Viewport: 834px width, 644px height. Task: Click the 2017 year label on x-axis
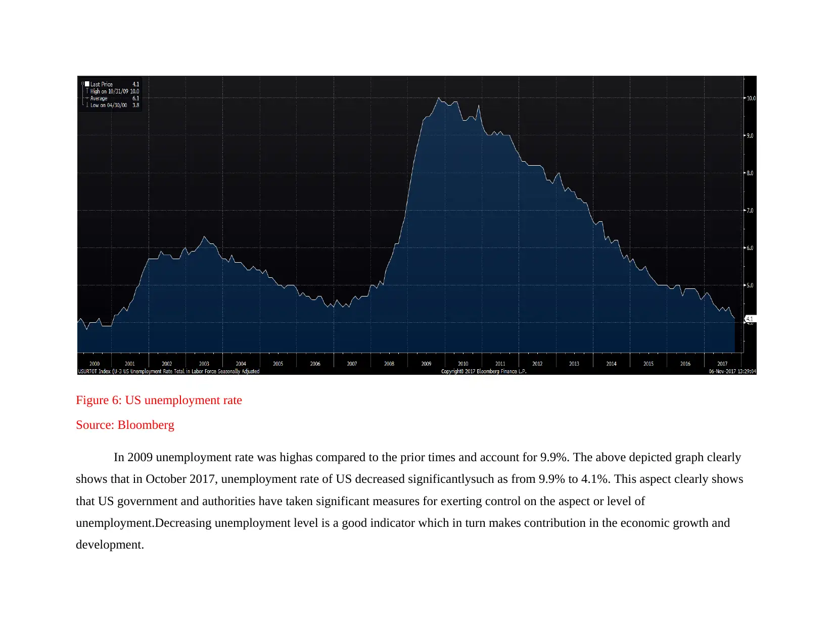tap(722, 364)
